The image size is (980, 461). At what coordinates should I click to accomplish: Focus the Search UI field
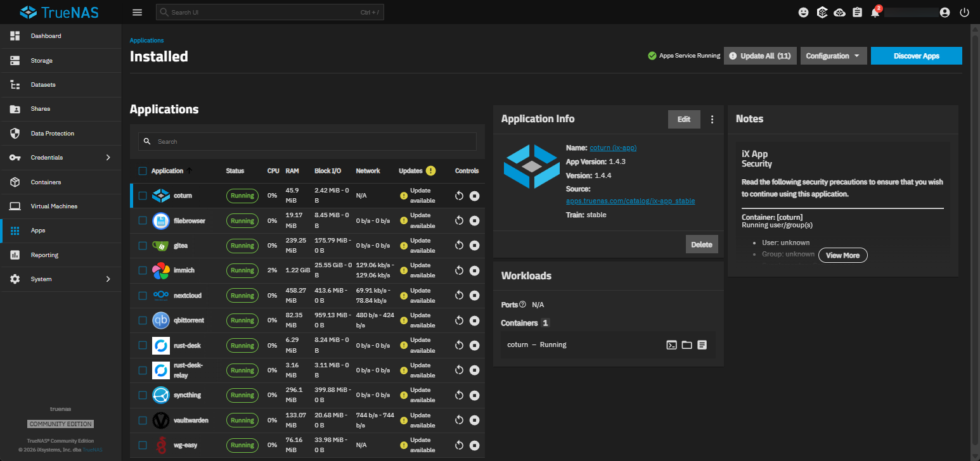coord(270,12)
